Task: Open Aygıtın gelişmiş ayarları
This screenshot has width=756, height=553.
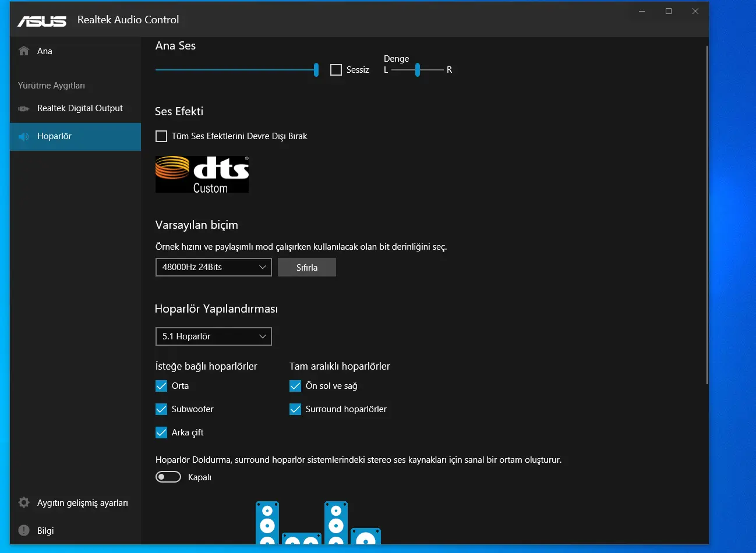Action: click(x=75, y=502)
